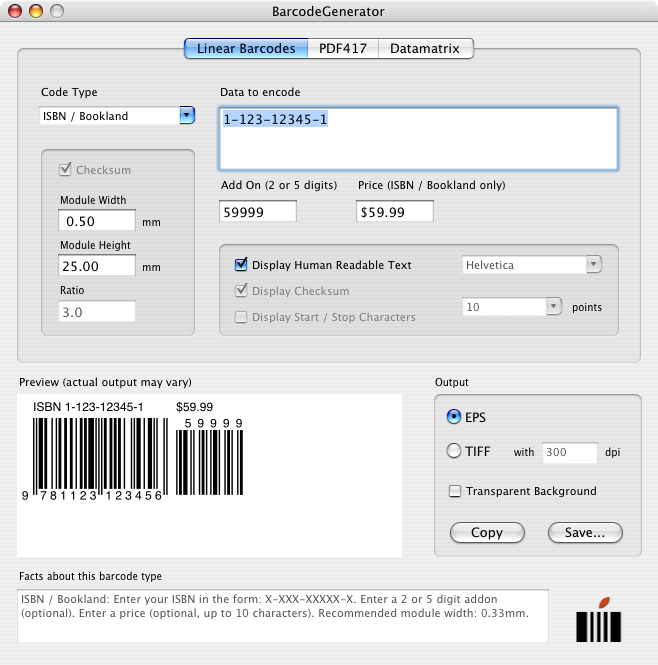Click the TIFF dpi field showing 300
Image resolution: width=658 pixels, height=665 pixels.
(x=569, y=453)
